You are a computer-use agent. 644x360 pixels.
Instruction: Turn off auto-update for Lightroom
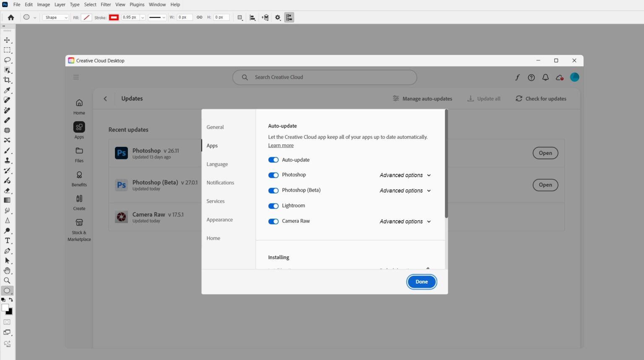pyautogui.click(x=273, y=206)
